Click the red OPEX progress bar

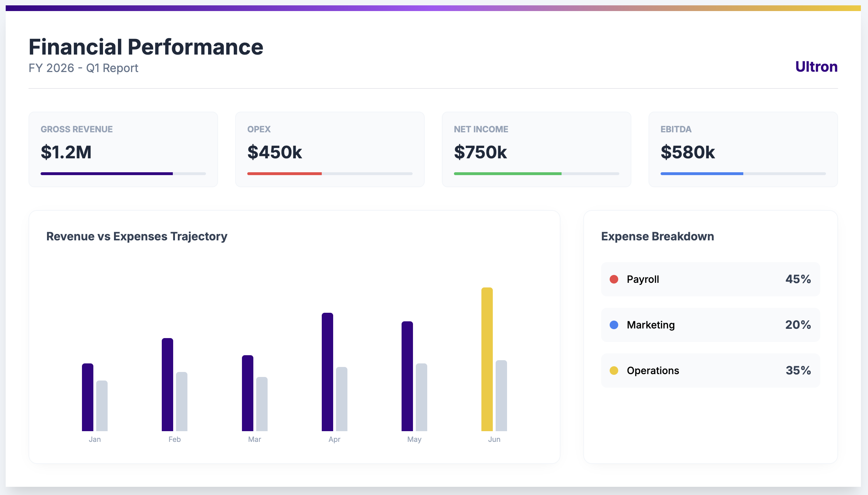click(x=284, y=174)
